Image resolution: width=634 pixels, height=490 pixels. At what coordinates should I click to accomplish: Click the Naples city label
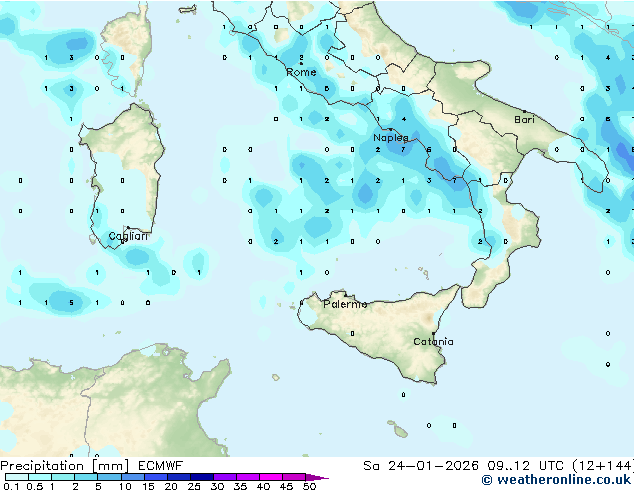tap(391, 138)
